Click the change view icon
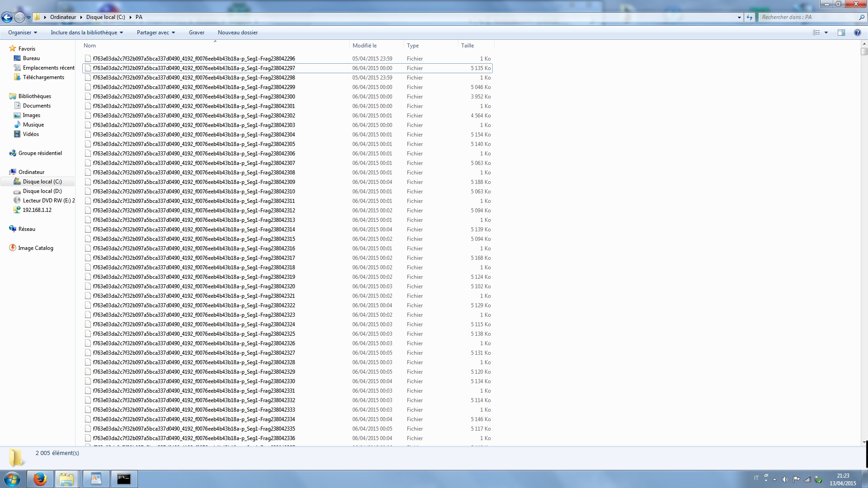Screen dimensions: 868x488 coord(816,33)
